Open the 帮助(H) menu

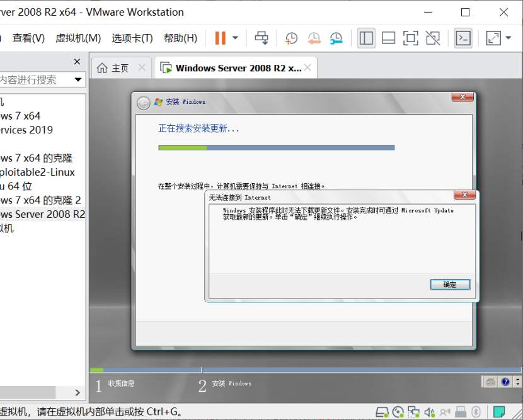point(180,38)
